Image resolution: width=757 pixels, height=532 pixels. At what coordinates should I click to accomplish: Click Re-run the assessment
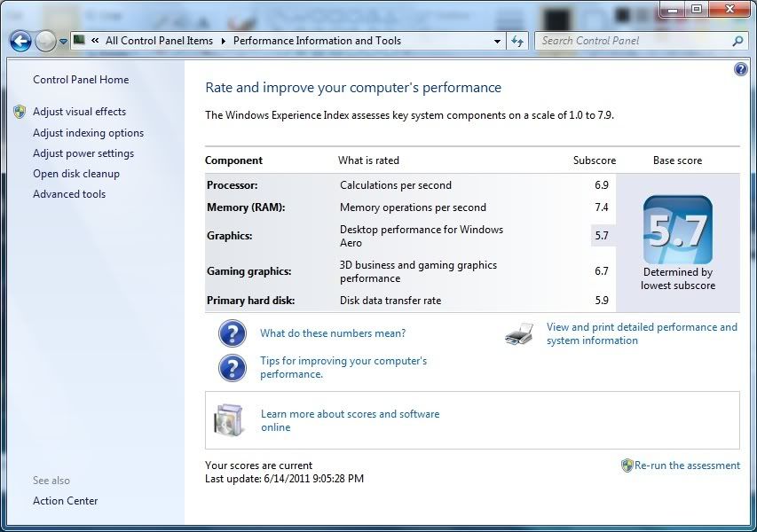(x=687, y=465)
